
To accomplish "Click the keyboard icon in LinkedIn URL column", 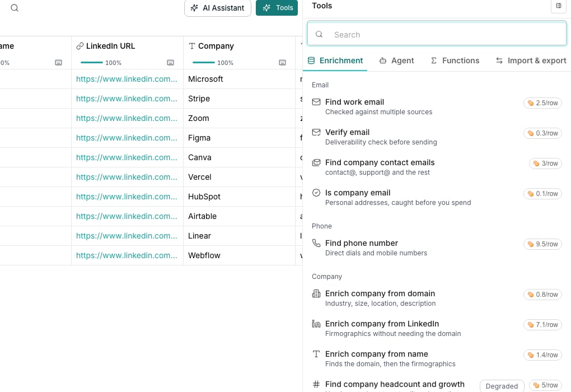I will point(170,63).
